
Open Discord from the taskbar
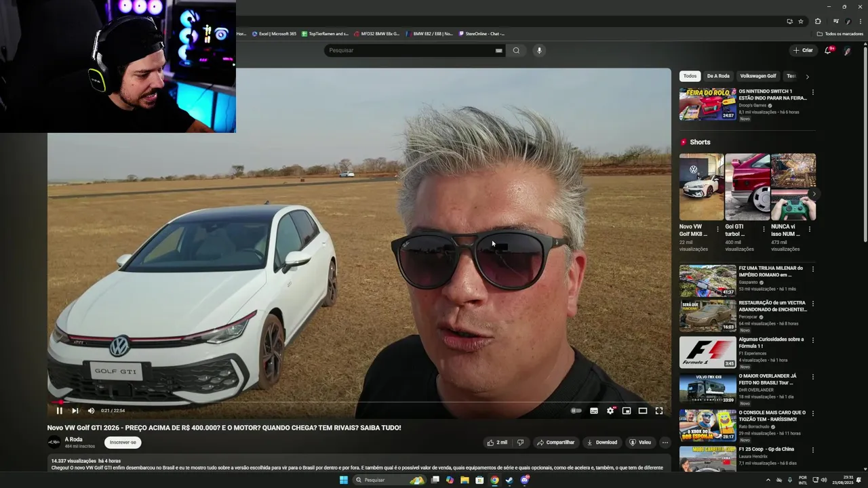coord(525,480)
